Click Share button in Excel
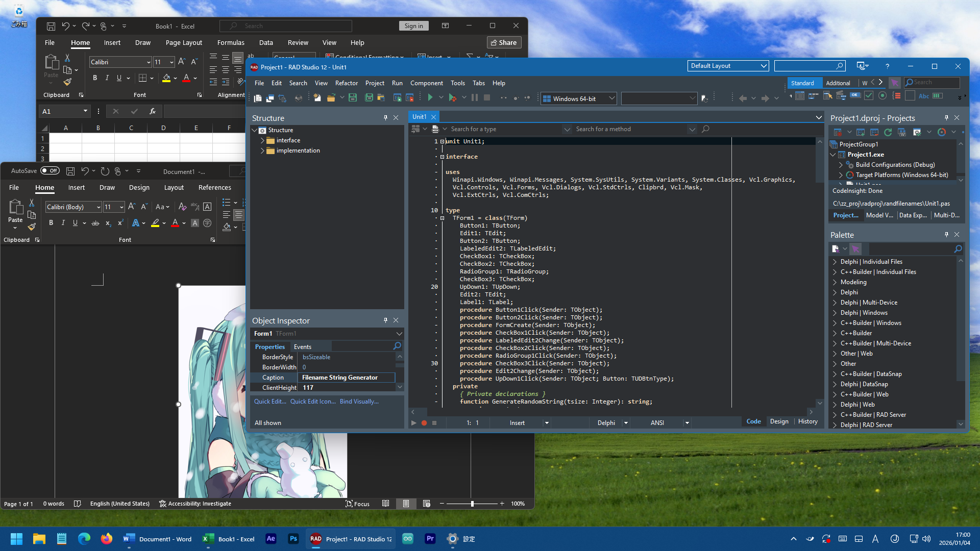The height and width of the screenshot is (551, 980). coord(503,42)
